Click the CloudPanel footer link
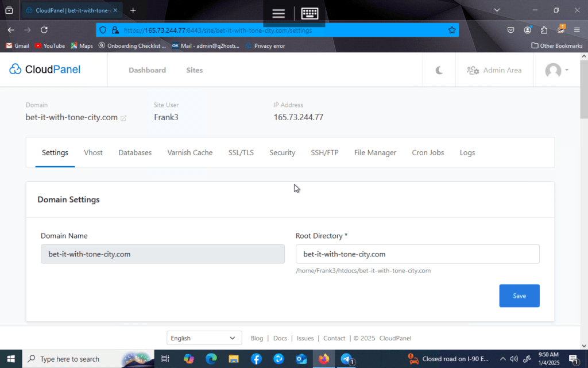The height and width of the screenshot is (368, 588). 395,338
